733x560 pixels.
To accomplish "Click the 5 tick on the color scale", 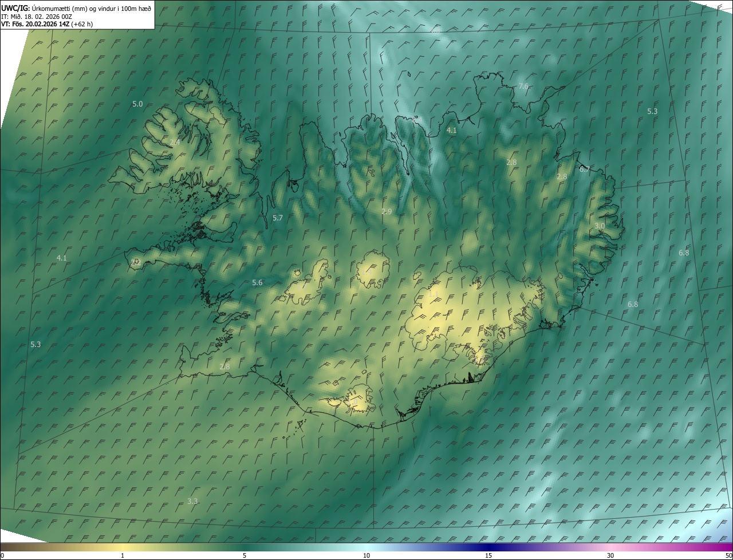I will tap(245, 556).
